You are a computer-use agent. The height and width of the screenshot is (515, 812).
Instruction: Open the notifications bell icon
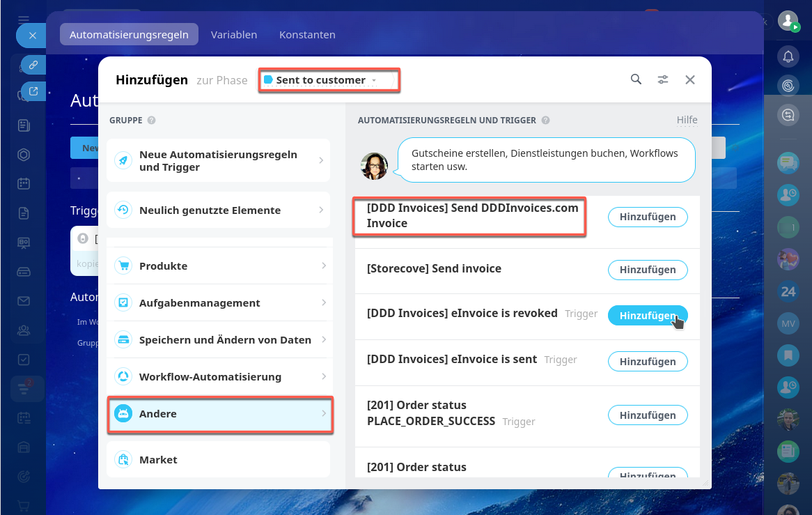(x=788, y=56)
